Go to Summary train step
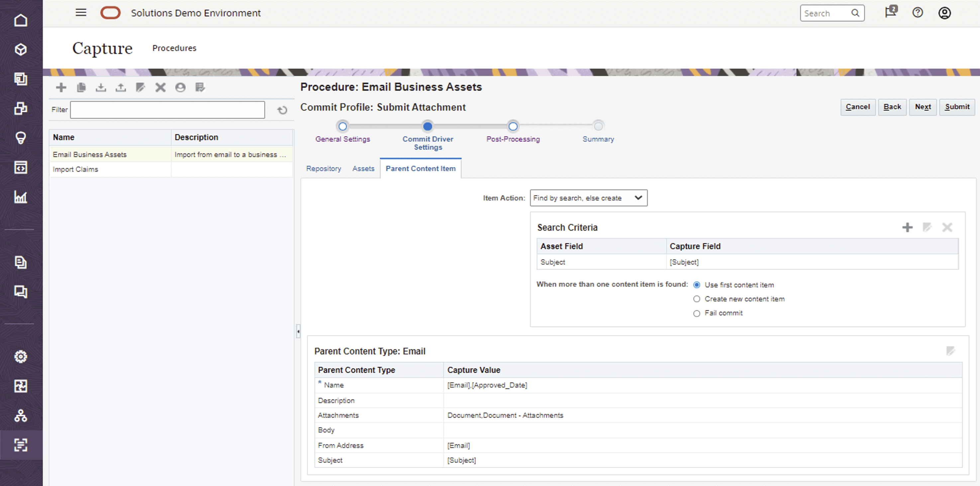The width and height of the screenshot is (980, 486). click(x=598, y=126)
